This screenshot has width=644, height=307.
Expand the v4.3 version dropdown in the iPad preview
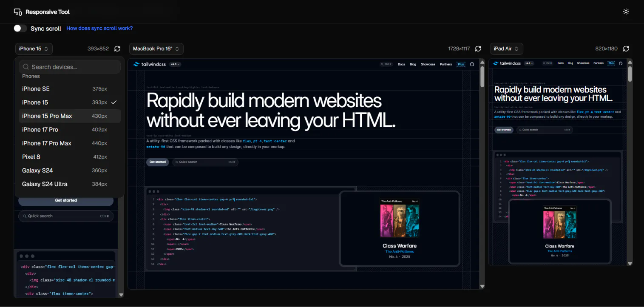click(x=528, y=63)
